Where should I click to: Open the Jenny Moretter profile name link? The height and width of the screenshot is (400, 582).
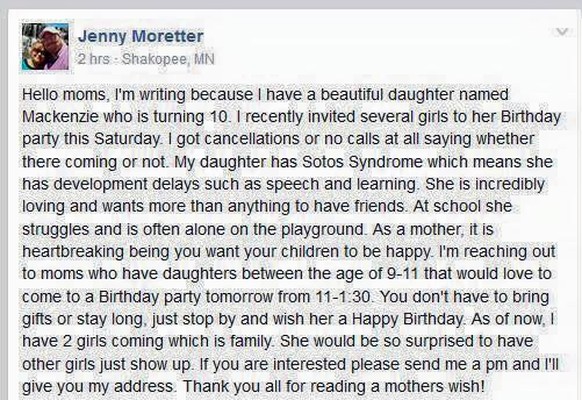tap(141, 36)
